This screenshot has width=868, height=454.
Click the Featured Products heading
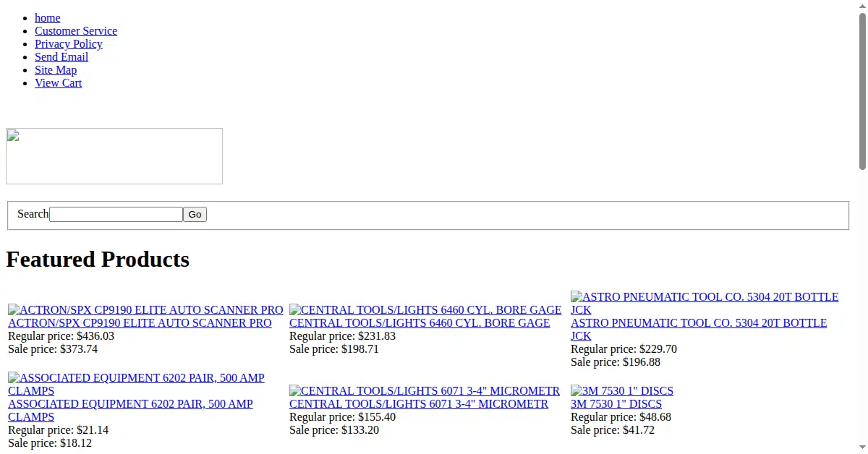coord(98,260)
